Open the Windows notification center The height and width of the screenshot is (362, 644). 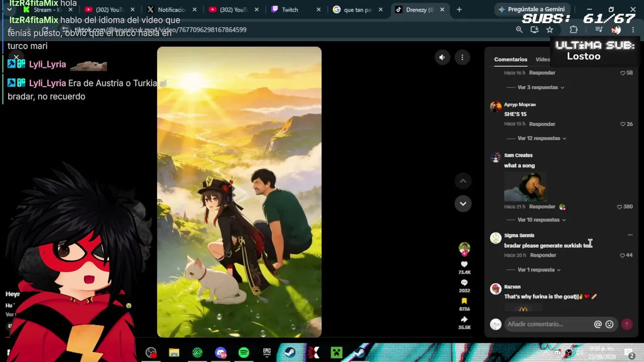(629, 353)
